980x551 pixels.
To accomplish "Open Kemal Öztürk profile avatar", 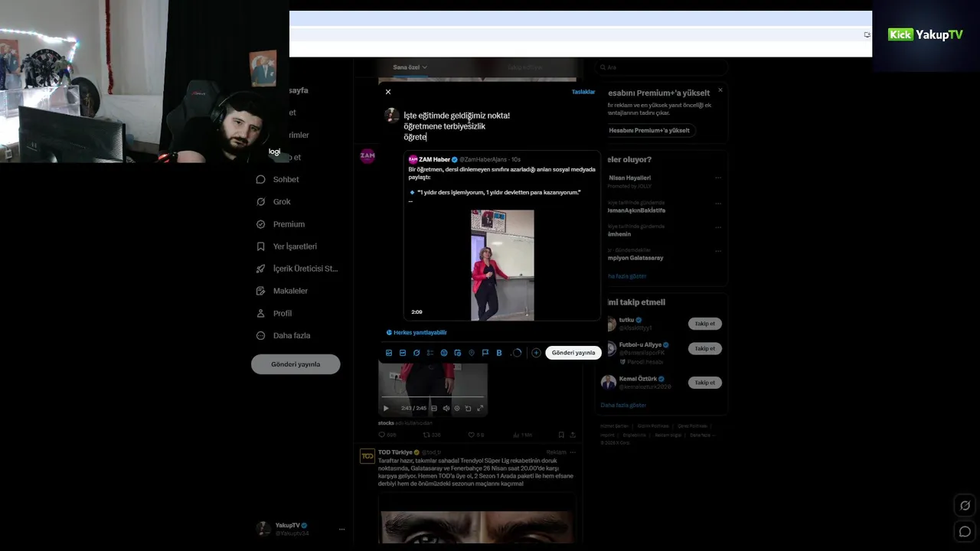I will coord(609,383).
